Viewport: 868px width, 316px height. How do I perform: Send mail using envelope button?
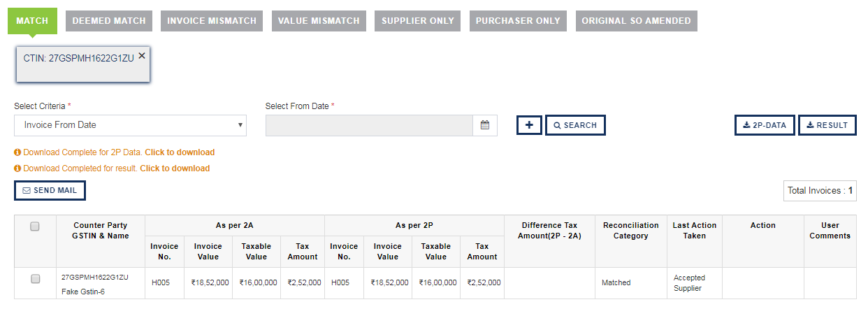[50, 190]
